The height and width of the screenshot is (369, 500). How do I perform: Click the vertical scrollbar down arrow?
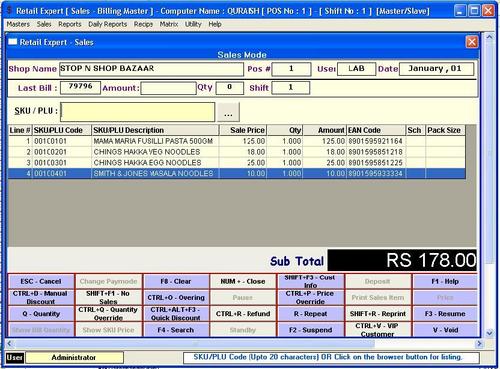(x=489, y=333)
